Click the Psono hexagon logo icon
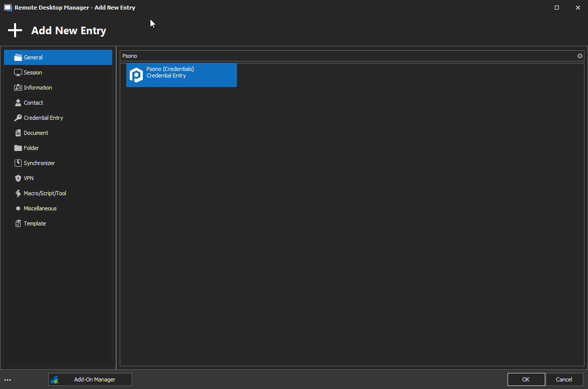This screenshot has width=588, height=389. [136, 74]
